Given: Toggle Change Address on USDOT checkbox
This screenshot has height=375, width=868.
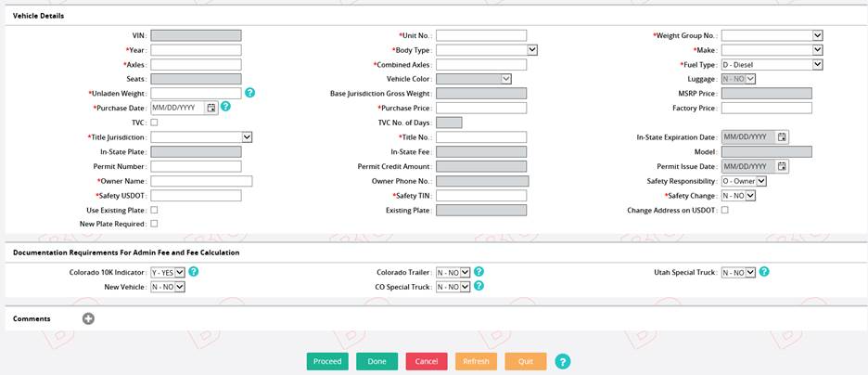Looking at the screenshot, I should [725, 210].
